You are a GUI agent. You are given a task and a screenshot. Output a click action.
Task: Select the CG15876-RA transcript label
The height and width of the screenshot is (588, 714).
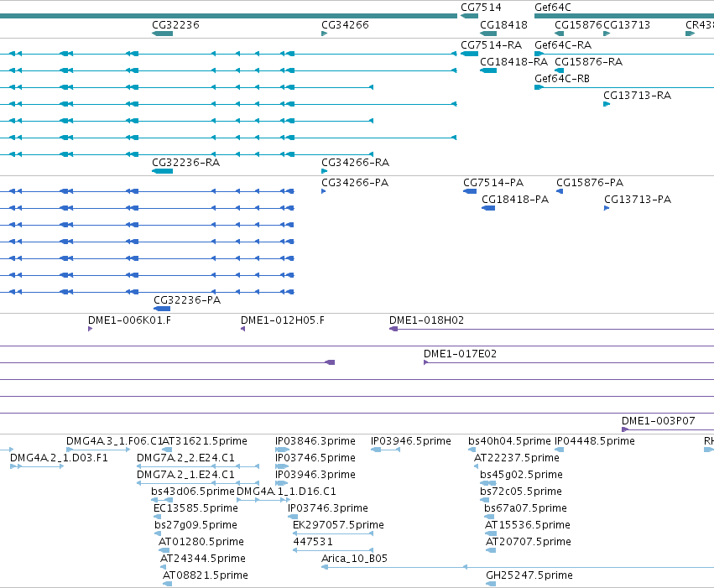(588, 62)
